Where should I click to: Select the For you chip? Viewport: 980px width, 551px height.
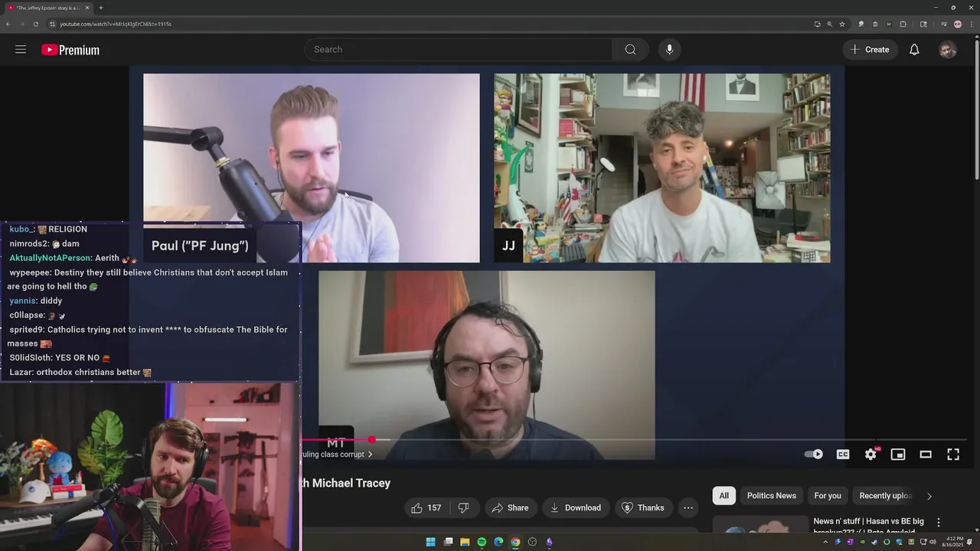pyautogui.click(x=827, y=496)
